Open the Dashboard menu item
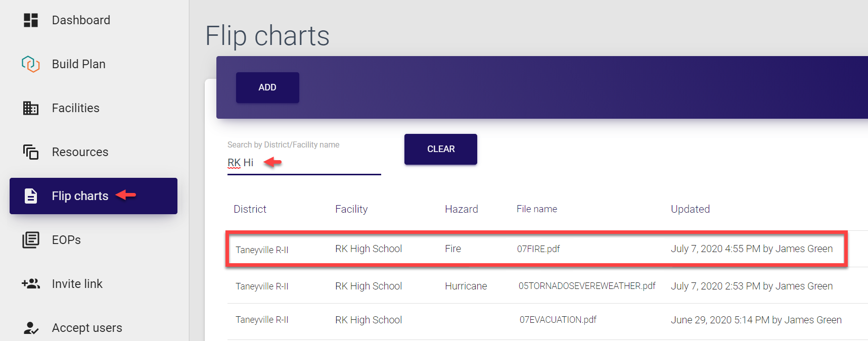 (x=81, y=20)
